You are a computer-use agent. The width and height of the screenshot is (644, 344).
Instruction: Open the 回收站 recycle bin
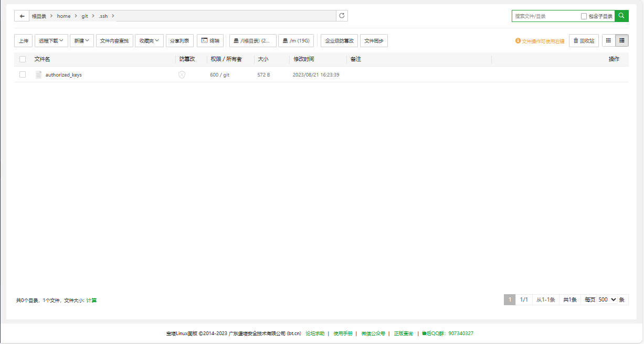[584, 40]
